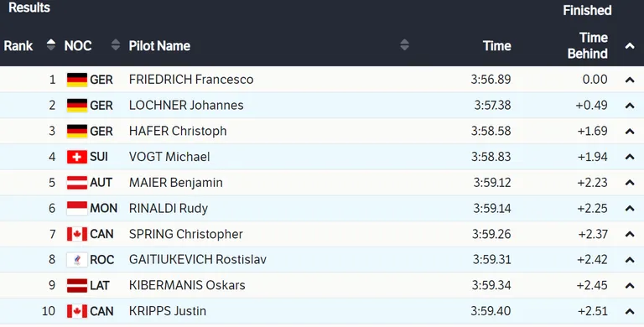Image resolution: width=644 pixels, height=327 pixels.
Task: Click the Monaco flag for RINALDI Rudy
Action: 77,208
